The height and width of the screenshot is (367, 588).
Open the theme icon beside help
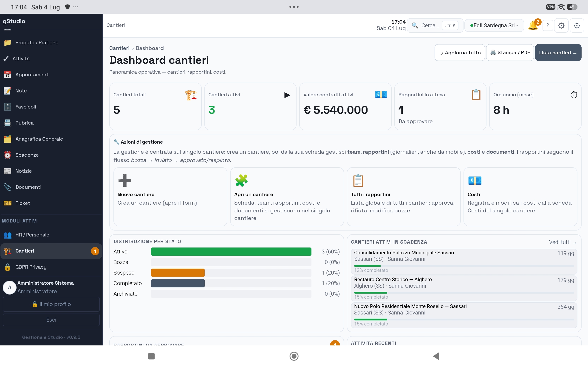tap(561, 25)
